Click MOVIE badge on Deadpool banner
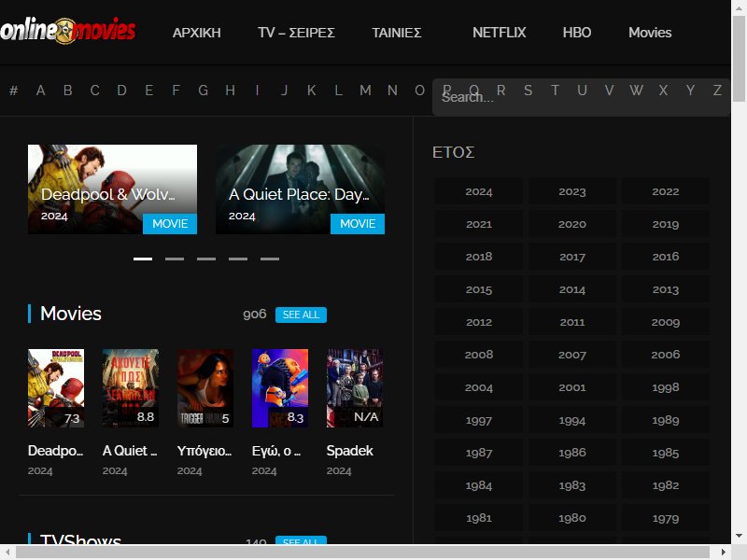The height and width of the screenshot is (560, 747). coord(170,223)
